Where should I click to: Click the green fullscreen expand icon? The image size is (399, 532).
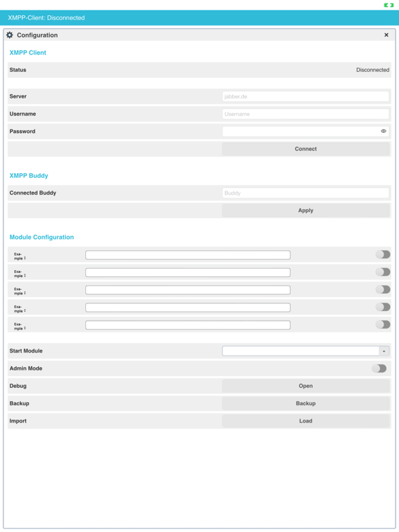pyautogui.click(x=389, y=5)
